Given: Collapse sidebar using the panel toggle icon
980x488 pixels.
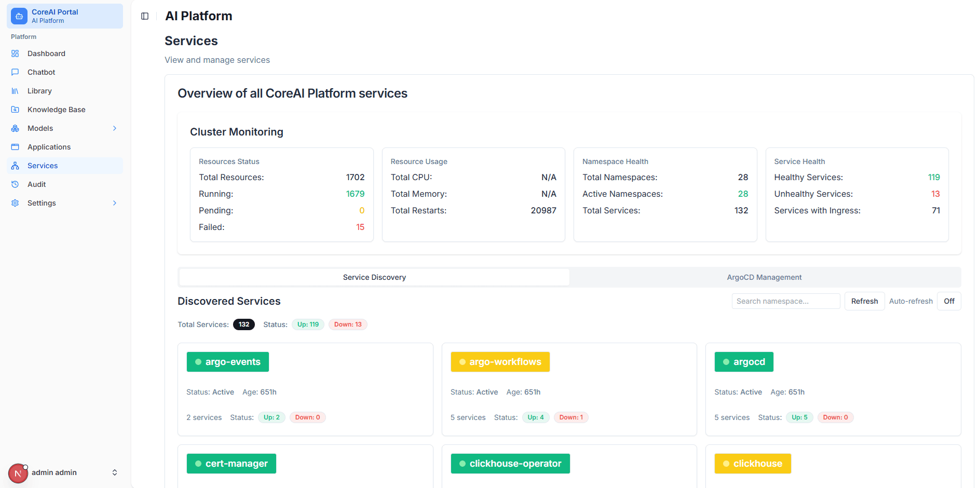Looking at the screenshot, I should pos(145,16).
